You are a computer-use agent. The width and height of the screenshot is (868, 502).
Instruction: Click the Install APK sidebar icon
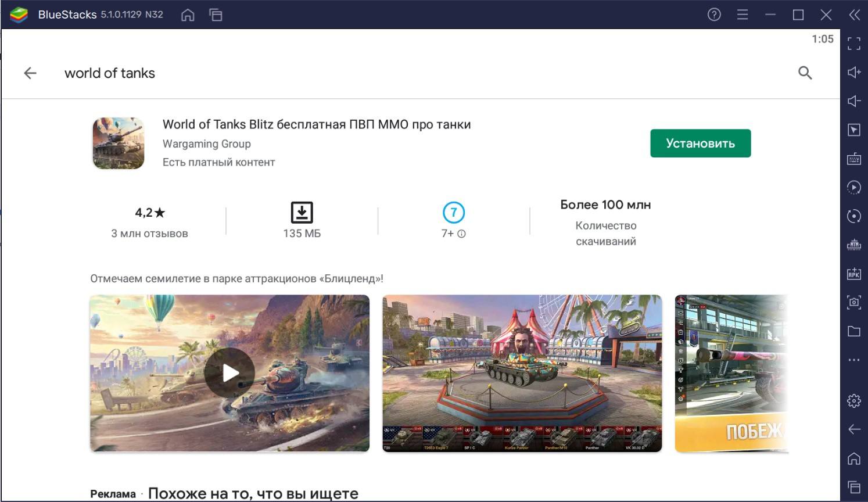click(x=853, y=274)
